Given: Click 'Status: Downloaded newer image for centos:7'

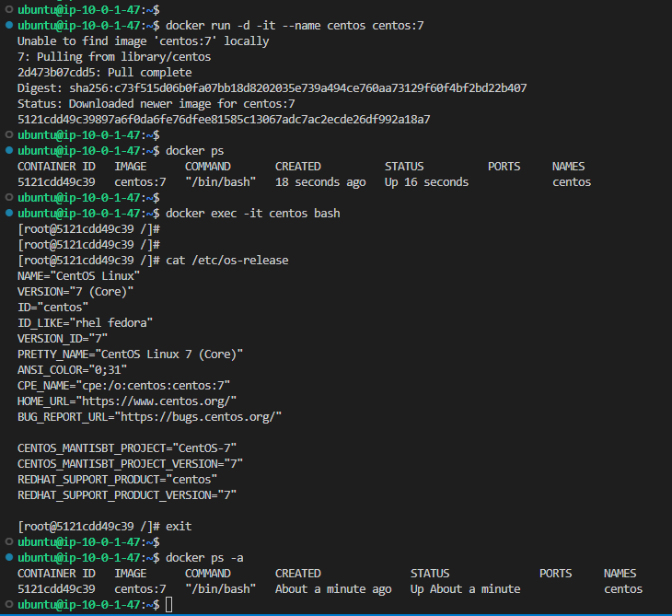Looking at the screenshot, I should click(156, 104).
